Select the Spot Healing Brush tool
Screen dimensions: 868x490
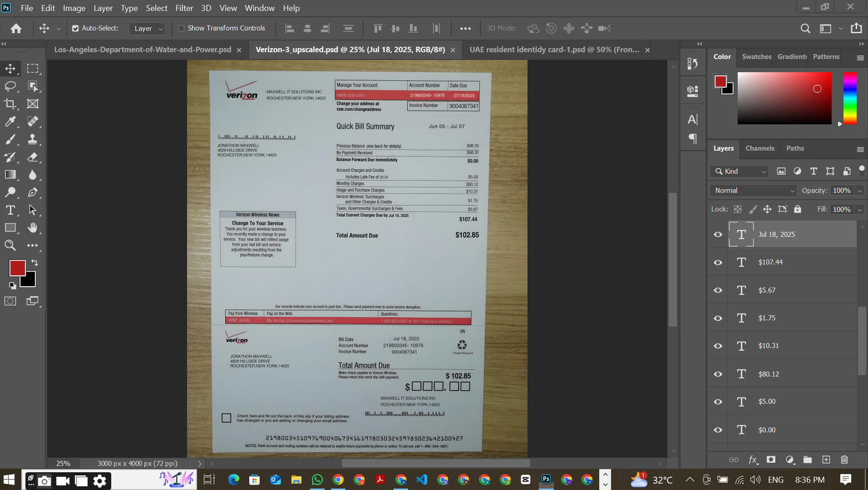[33, 121]
